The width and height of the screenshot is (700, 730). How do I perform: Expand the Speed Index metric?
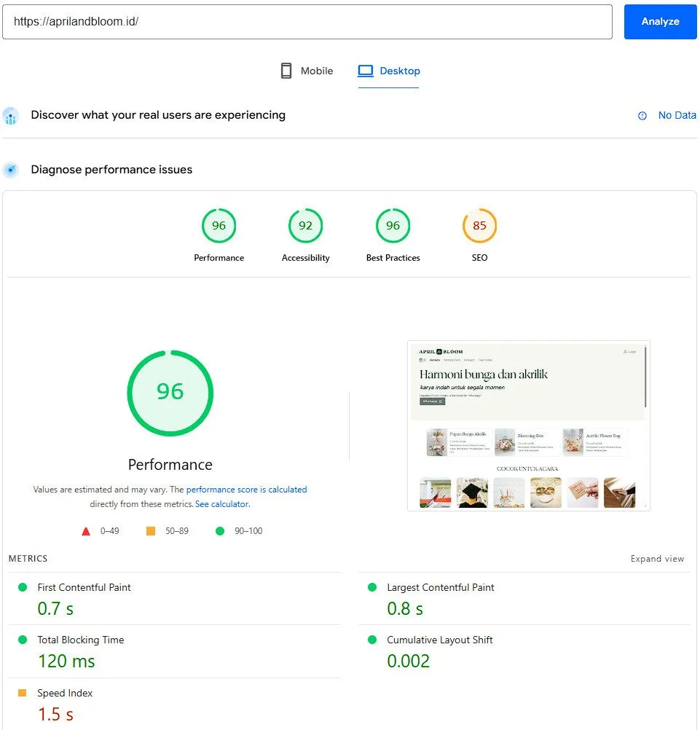[65, 693]
